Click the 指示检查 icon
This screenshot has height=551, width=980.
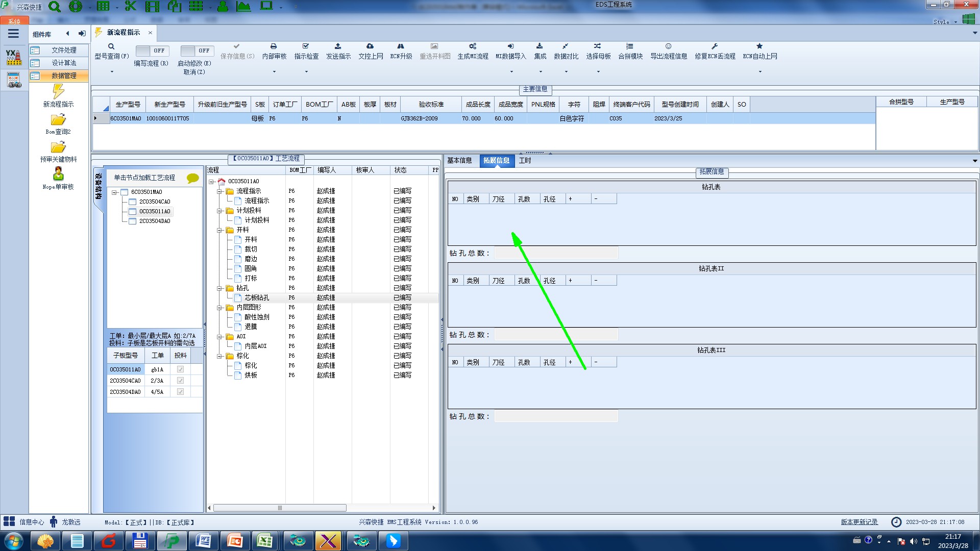(306, 46)
